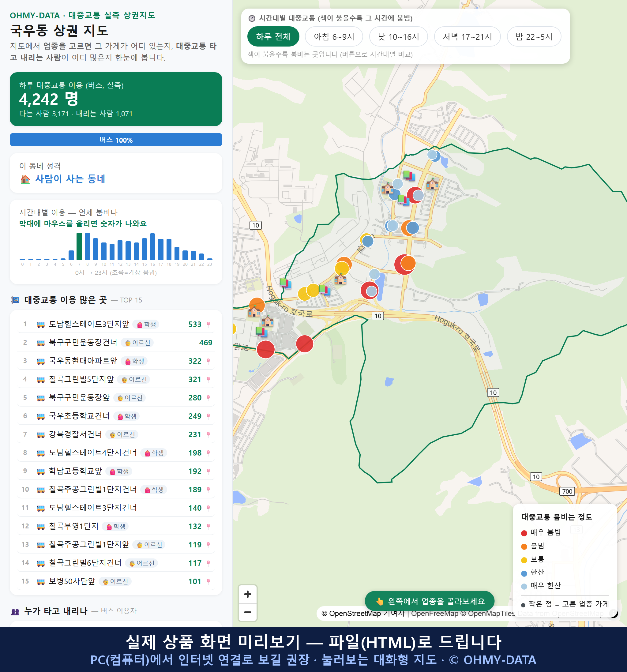Image resolution: width=627 pixels, height=672 pixels.
Task: Switch to the 밤 22~5시 time filter
Action: point(534,36)
